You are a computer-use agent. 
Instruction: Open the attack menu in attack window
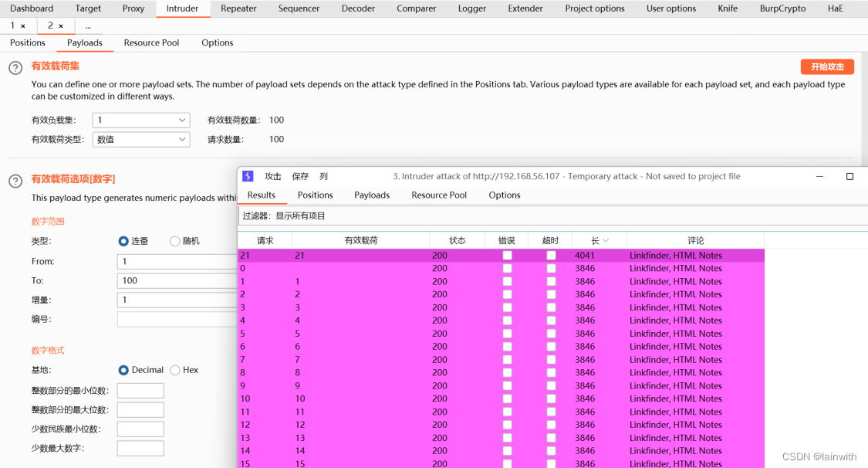[273, 176]
